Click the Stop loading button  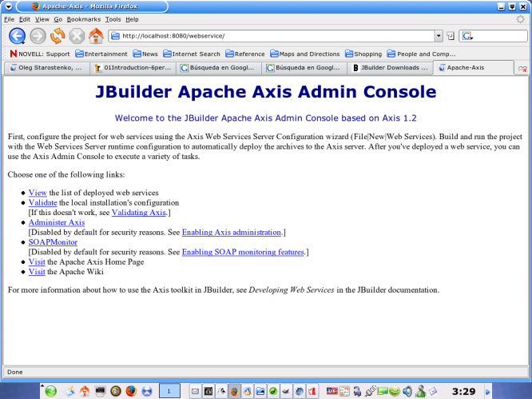[77, 36]
